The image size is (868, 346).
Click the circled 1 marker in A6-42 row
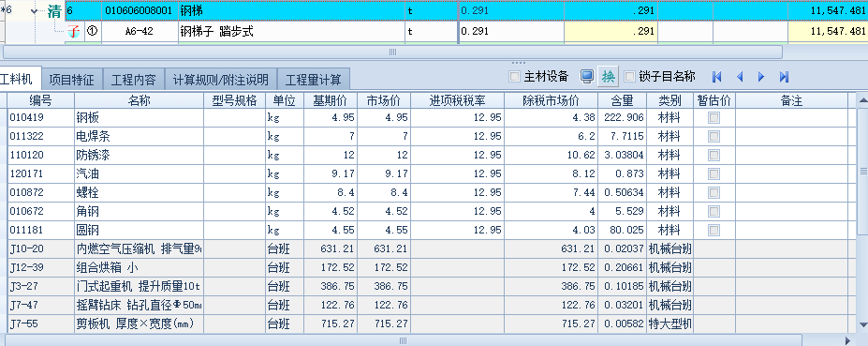pos(93,32)
